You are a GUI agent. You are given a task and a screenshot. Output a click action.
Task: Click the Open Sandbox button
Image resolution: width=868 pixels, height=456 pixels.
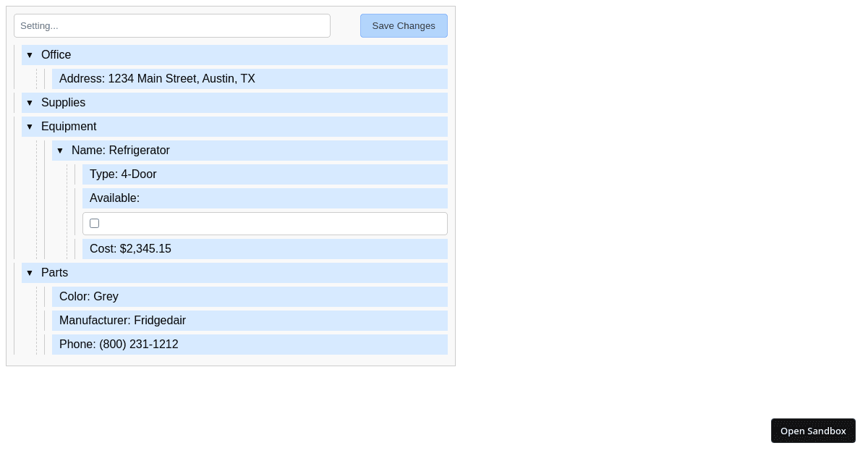click(x=813, y=431)
